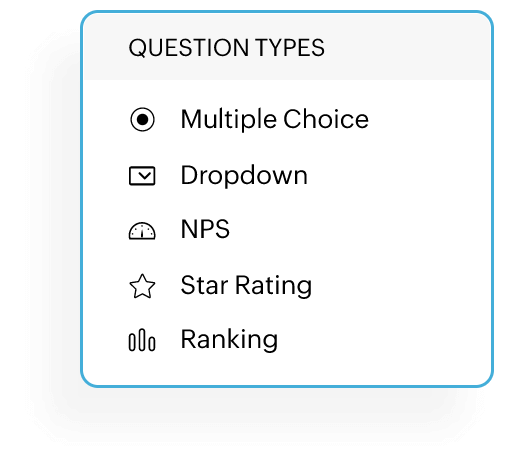Click the Dropdown box icon
510x474 pixels.
142,175
